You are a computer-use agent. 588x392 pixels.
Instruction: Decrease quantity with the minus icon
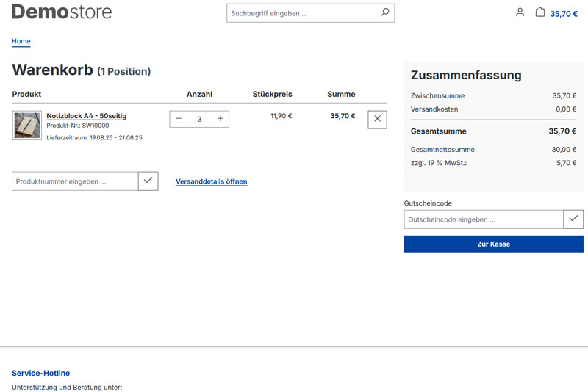179,119
